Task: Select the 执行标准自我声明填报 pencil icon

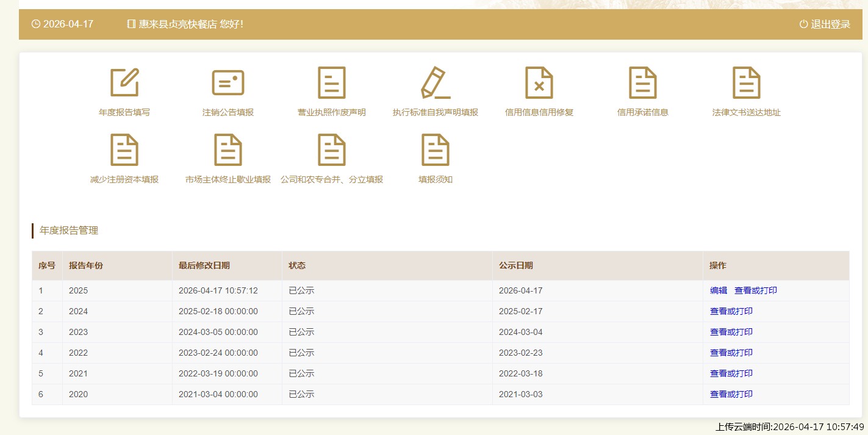Action: pyautogui.click(x=436, y=83)
